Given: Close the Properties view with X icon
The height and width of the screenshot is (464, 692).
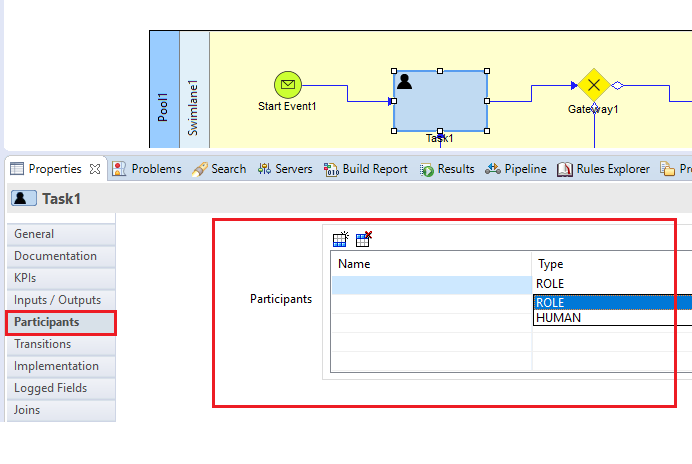Looking at the screenshot, I should click(x=95, y=169).
